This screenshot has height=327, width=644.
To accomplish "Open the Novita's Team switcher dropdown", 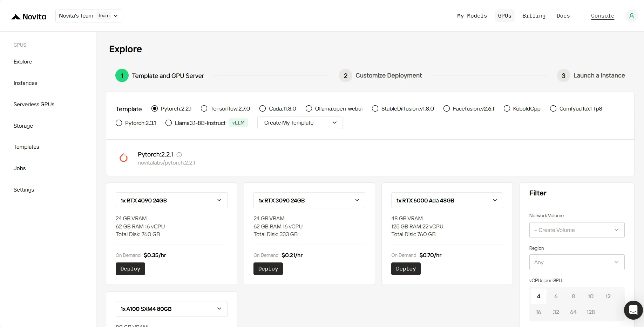I will tap(89, 16).
